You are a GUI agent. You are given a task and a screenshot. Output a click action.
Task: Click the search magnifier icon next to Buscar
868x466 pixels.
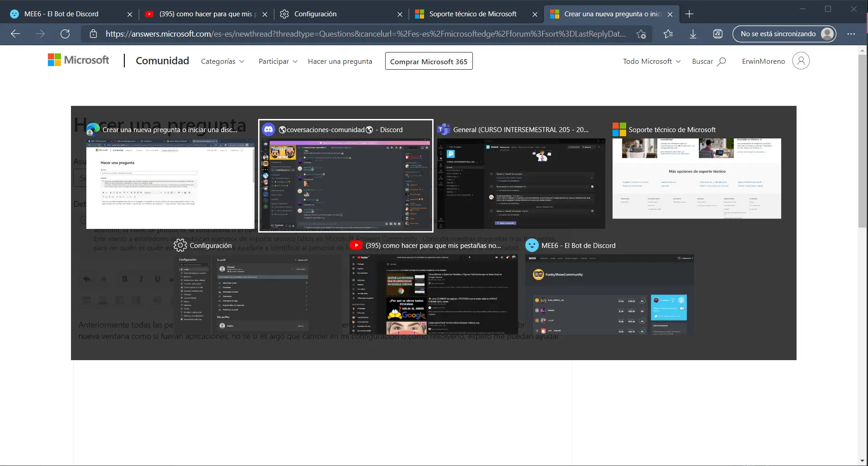pyautogui.click(x=722, y=62)
